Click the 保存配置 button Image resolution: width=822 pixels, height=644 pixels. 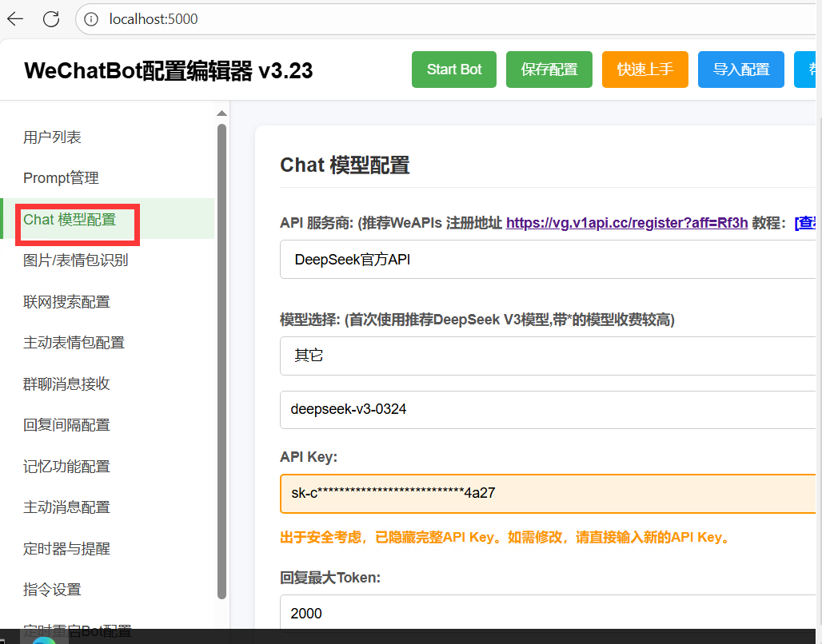click(549, 70)
